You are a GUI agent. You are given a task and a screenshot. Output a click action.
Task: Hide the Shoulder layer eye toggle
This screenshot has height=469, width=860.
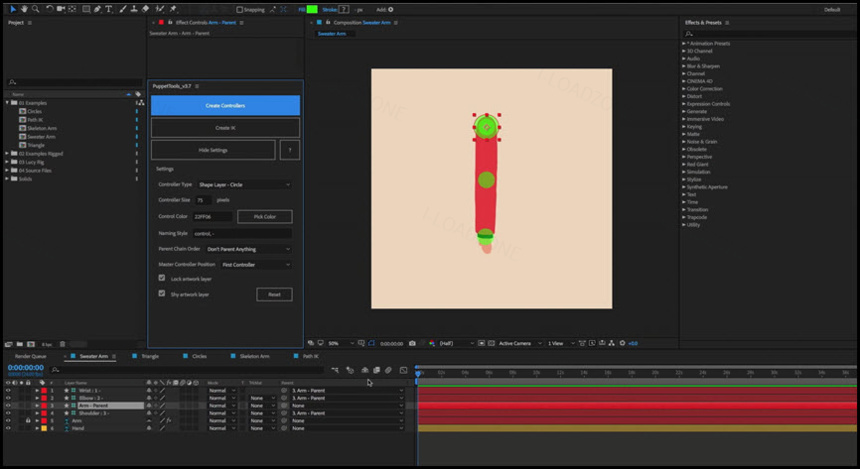click(8, 413)
